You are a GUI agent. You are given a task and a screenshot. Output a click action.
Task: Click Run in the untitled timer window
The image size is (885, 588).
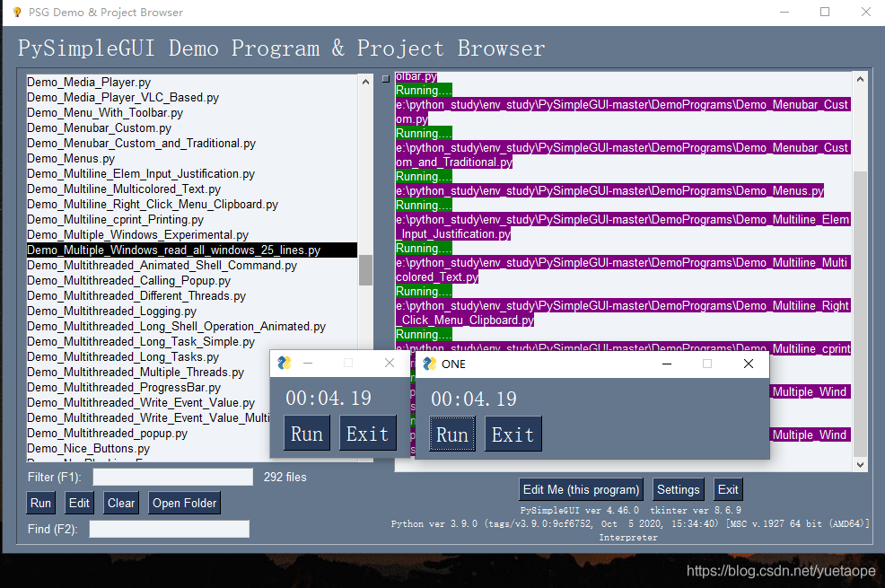pyautogui.click(x=306, y=434)
